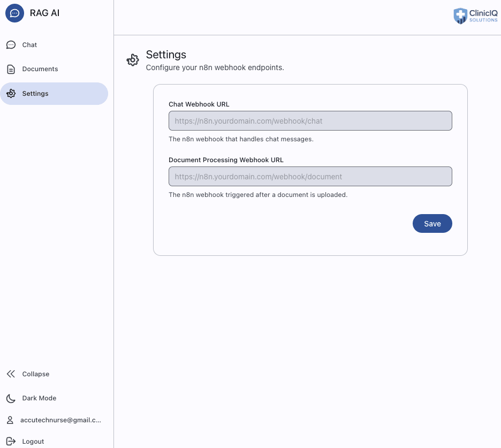
Task: Click the Logout option
Action: point(33,441)
